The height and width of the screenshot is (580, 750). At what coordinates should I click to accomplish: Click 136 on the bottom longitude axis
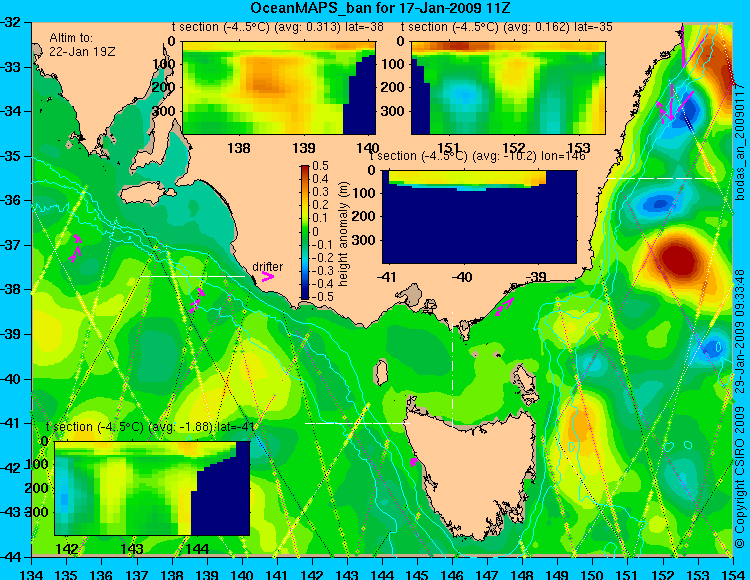(x=102, y=574)
